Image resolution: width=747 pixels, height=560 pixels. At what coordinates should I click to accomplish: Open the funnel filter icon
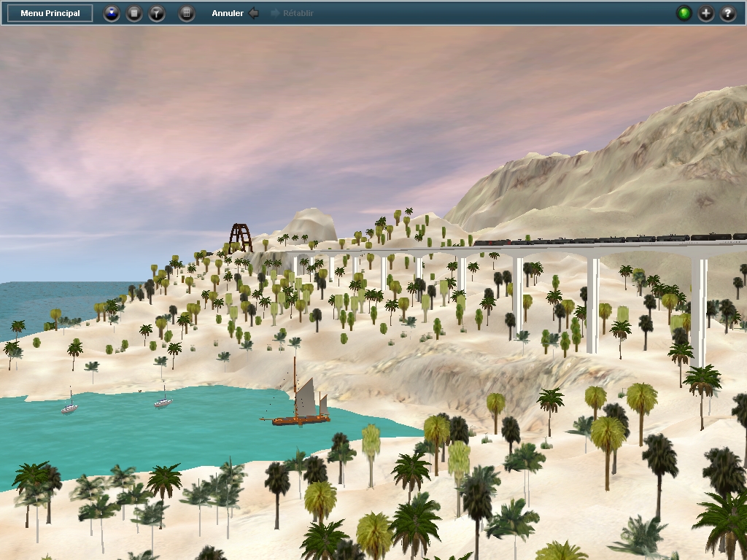(157, 13)
